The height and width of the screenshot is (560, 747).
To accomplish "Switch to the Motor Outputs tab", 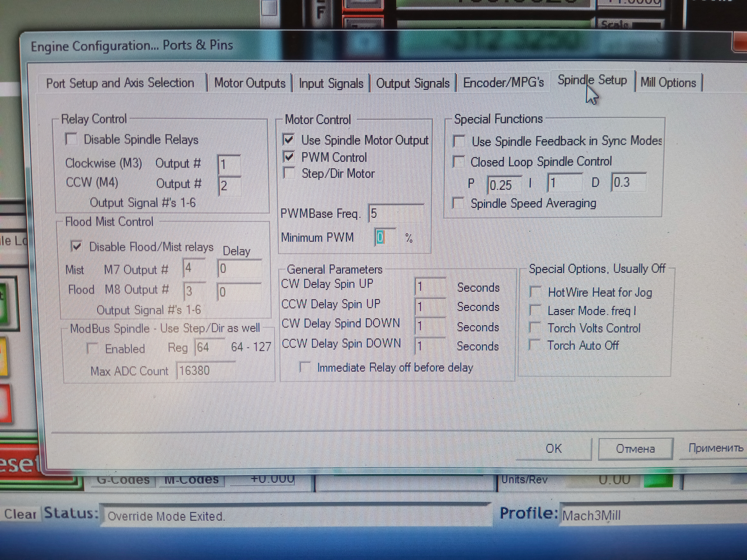I will (x=250, y=83).
